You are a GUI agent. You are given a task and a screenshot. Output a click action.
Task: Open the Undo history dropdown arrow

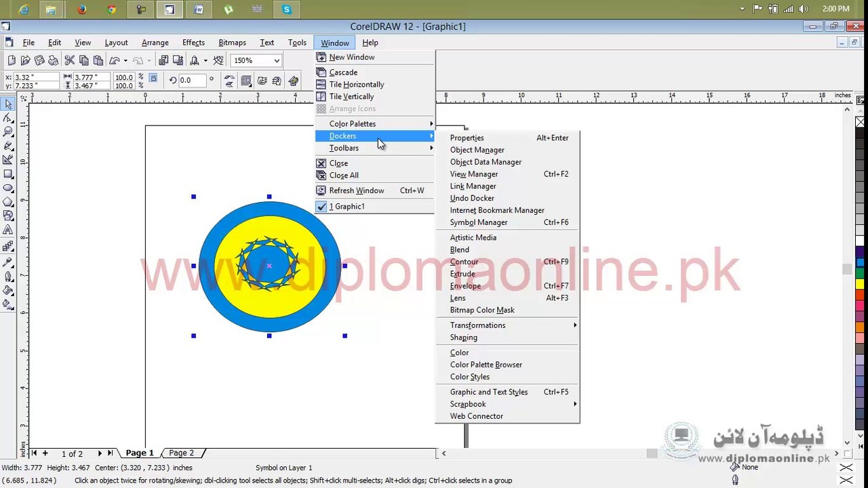125,60
